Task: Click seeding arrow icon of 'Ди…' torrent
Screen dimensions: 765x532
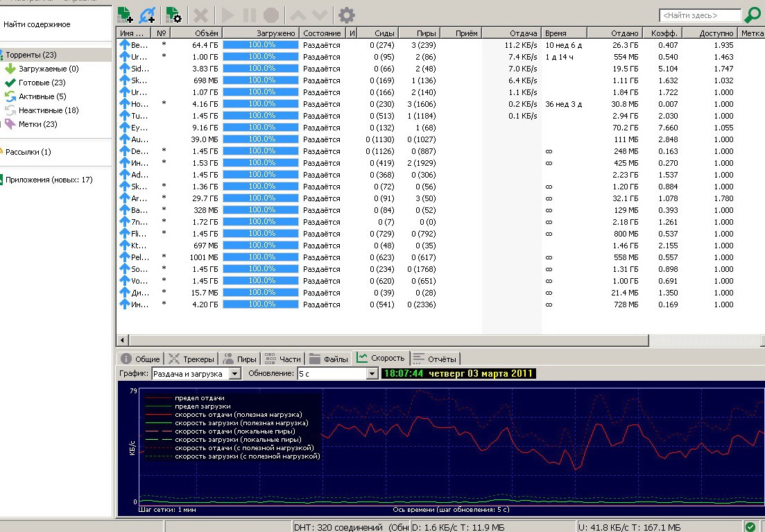Action: coord(124,292)
